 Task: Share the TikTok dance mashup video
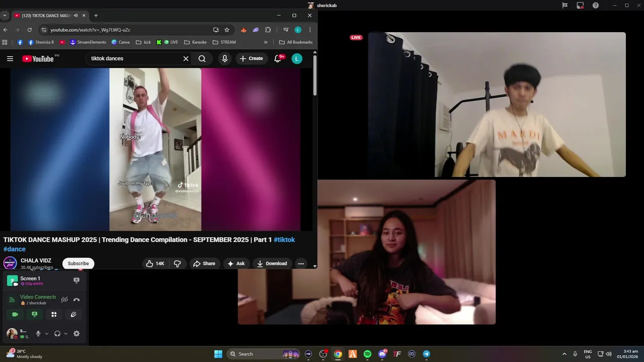point(204,263)
